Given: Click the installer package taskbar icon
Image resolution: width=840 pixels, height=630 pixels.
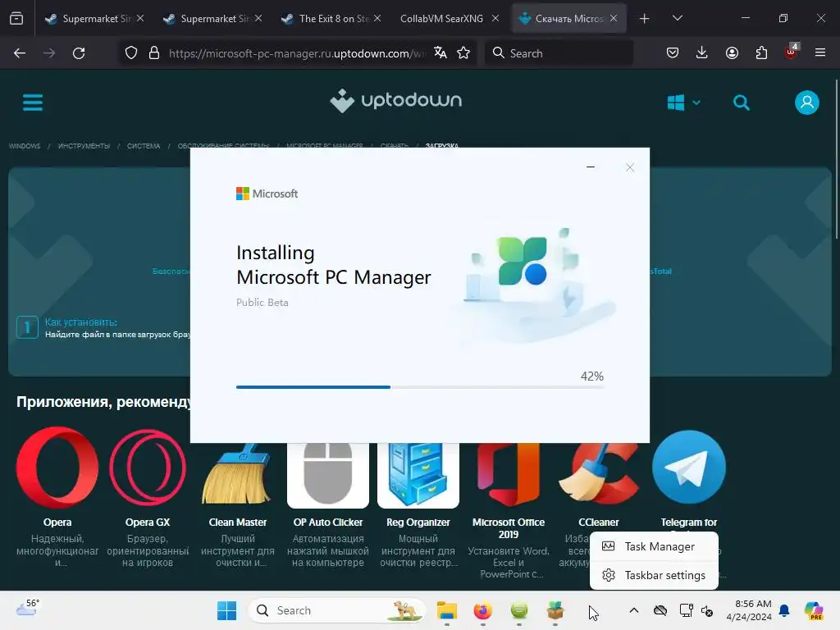Looking at the screenshot, I should [x=555, y=610].
